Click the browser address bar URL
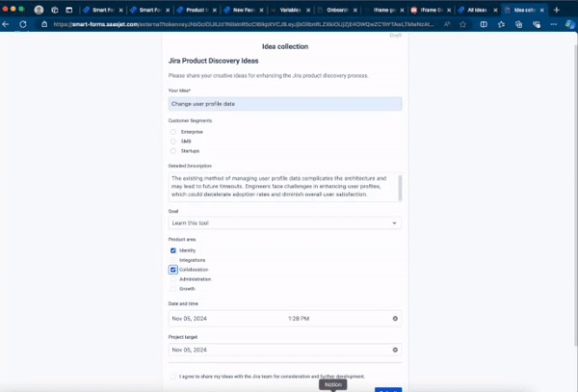578x392 pixels. tap(244, 24)
